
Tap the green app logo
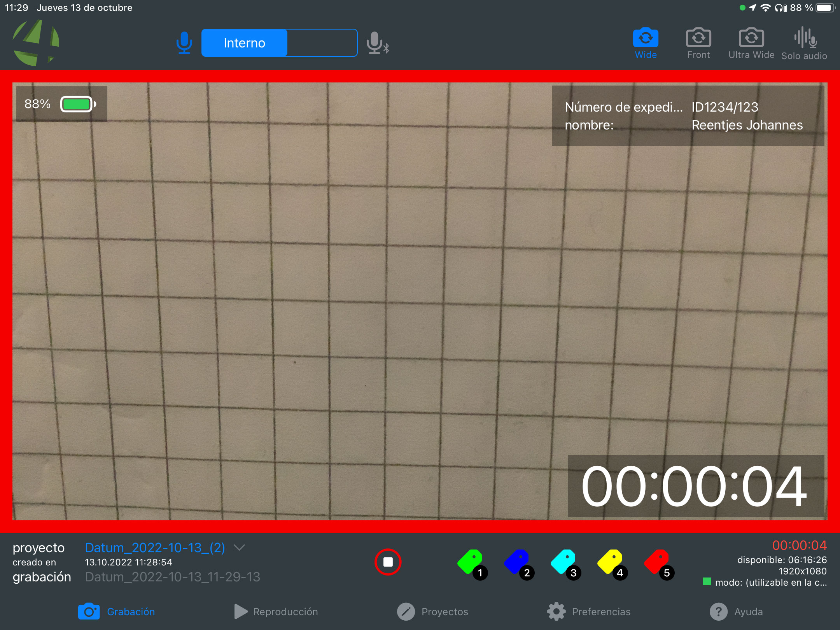pos(36,43)
